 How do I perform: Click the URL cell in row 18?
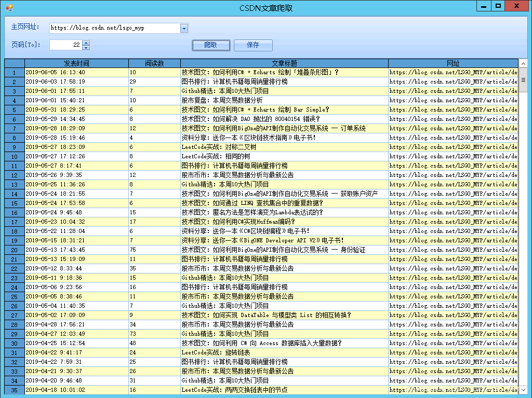point(453,231)
